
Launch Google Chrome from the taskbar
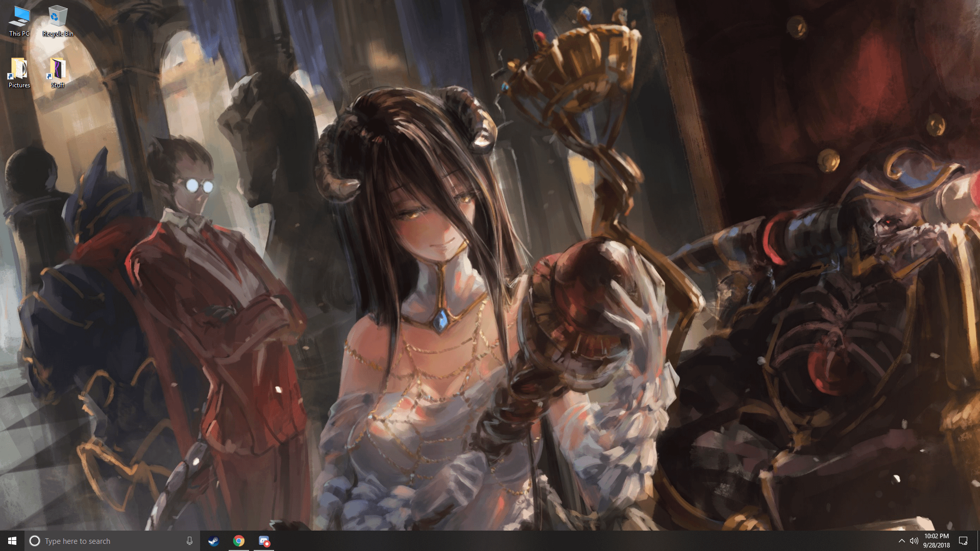[x=239, y=541]
